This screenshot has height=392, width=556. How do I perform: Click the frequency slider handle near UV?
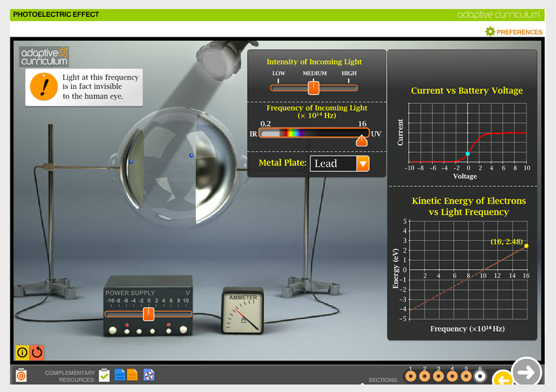(361, 140)
